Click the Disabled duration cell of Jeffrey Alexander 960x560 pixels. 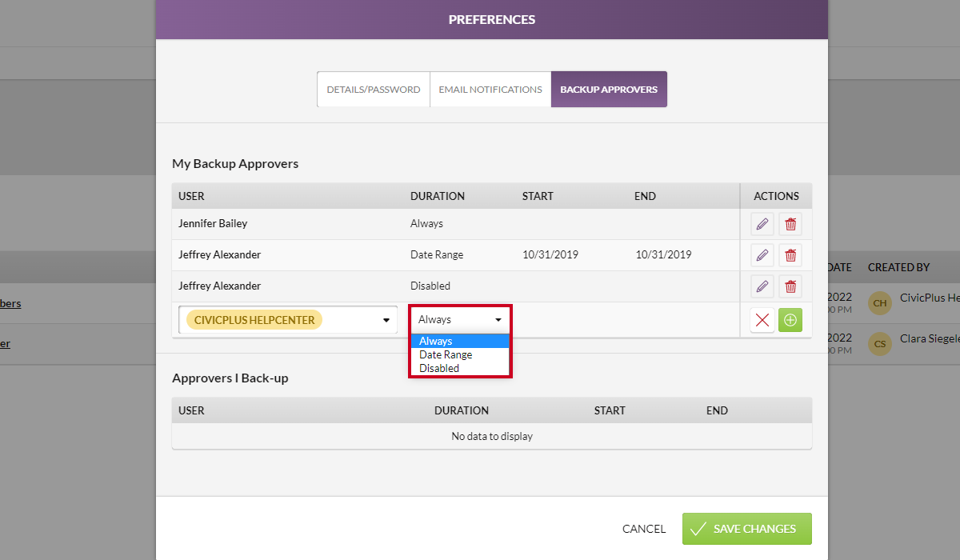click(x=430, y=286)
